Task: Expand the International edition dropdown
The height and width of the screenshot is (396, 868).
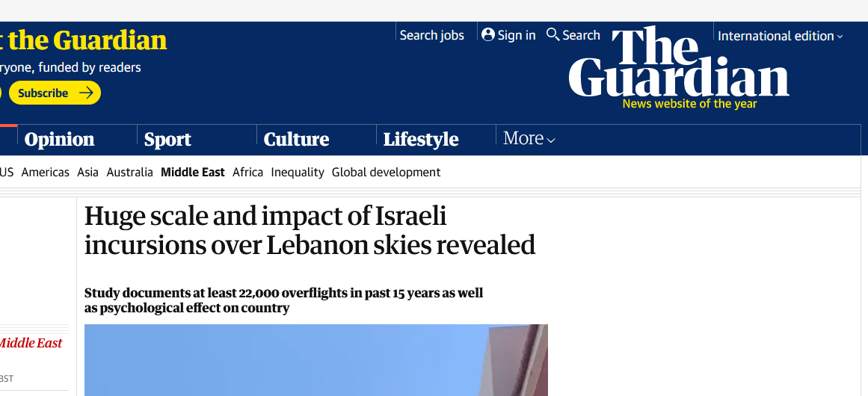Action: point(780,36)
